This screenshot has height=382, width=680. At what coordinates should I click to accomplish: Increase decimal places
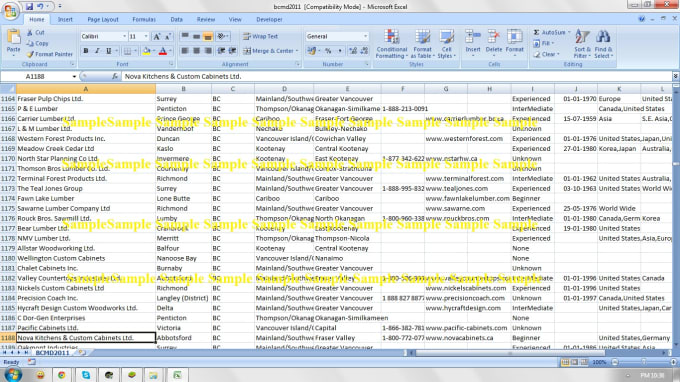[353, 51]
